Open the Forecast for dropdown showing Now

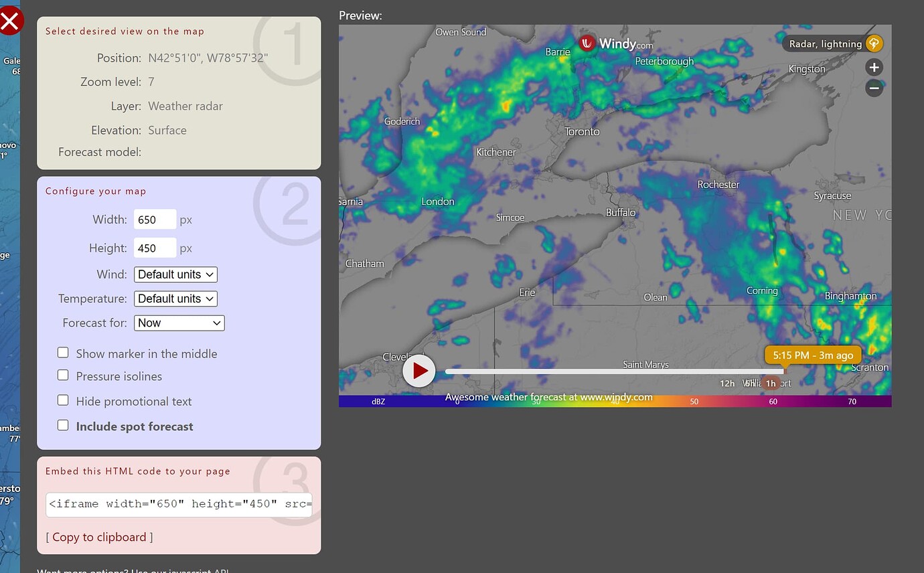[179, 323]
